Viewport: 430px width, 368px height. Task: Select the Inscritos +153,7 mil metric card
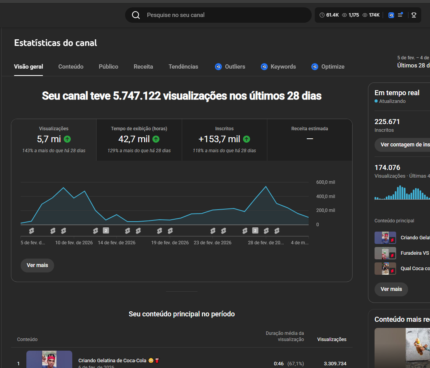click(x=224, y=140)
